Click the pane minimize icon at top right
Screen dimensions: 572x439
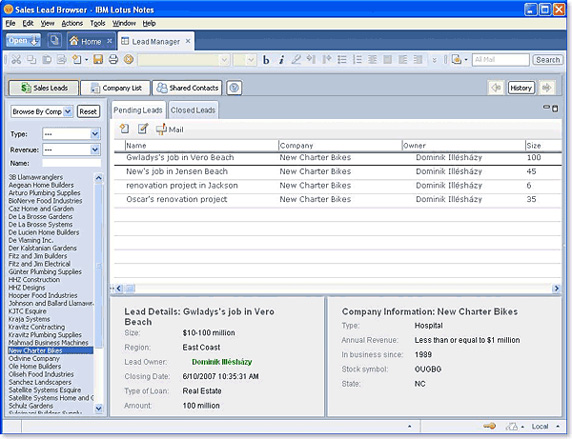point(546,107)
